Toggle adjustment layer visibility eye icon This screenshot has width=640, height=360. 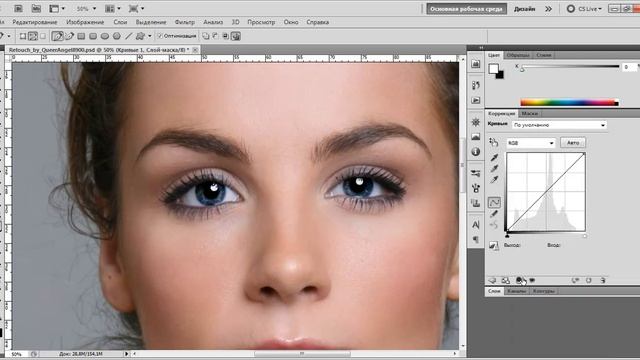coord(532,280)
